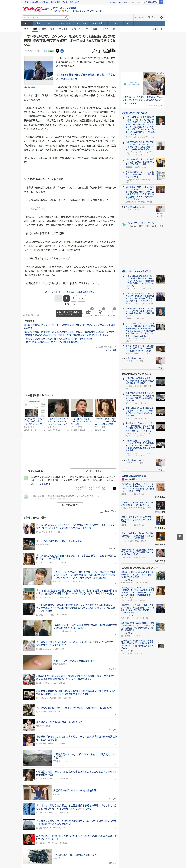This screenshot has width=186, height=868.
Task: Share the article on X
Action: 57,51
